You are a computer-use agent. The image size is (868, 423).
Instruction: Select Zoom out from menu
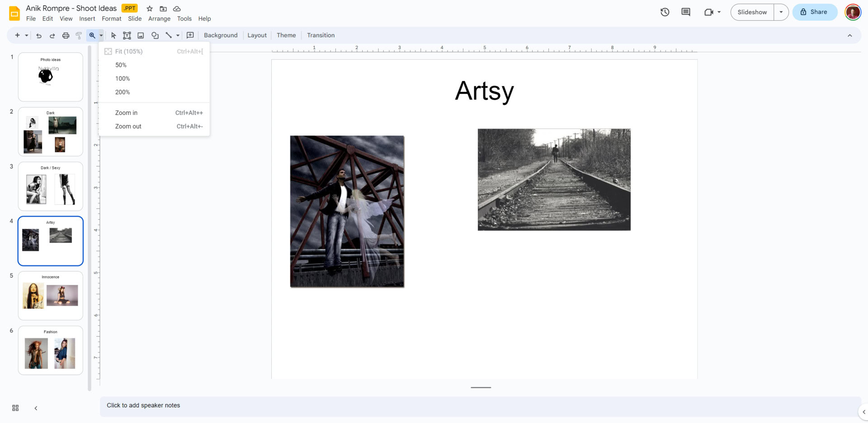pos(128,127)
